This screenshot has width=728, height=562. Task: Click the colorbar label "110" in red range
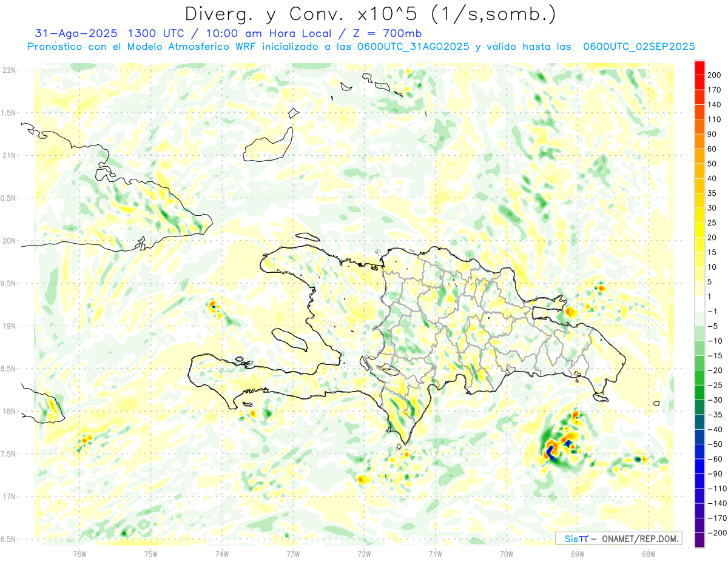pyautogui.click(x=714, y=119)
